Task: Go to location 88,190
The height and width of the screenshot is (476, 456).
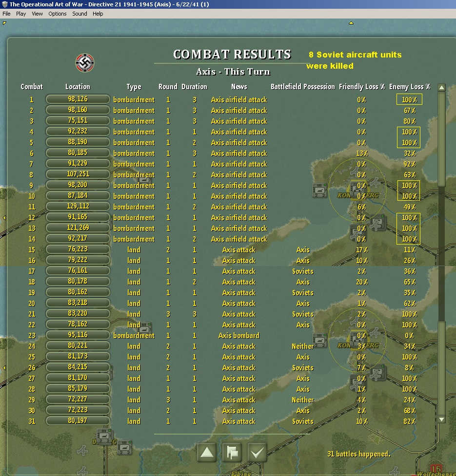Action: pos(78,142)
